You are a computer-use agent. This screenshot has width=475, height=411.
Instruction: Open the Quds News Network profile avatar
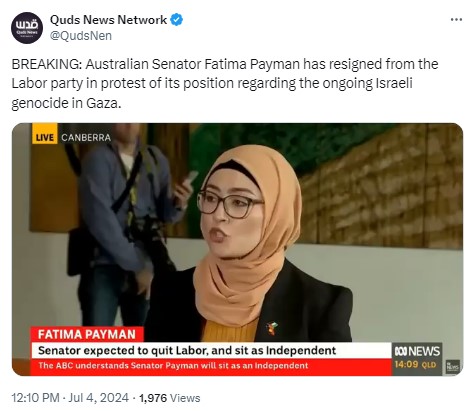27,28
